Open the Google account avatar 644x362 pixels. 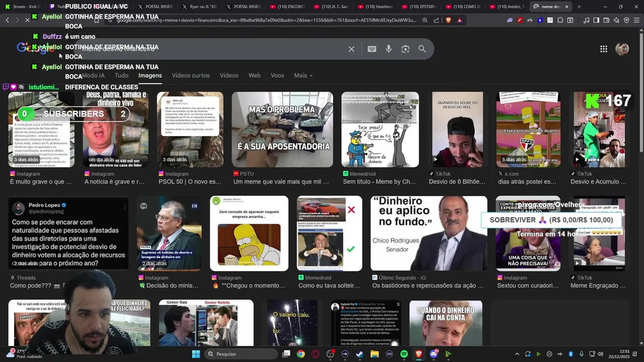pos(622,49)
